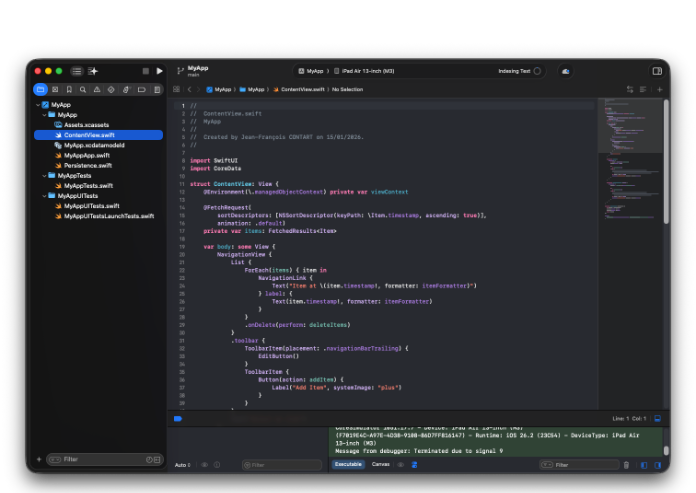Toggle the navigator sidebar
The height and width of the screenshot is (493, 696).
(x=77, y=71)
